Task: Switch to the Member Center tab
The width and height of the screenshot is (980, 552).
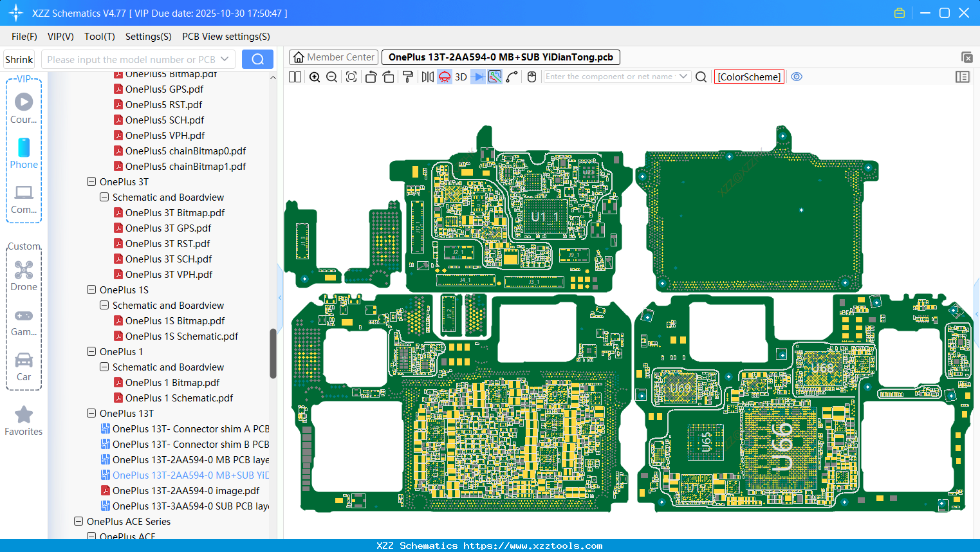Action: [334, 57]
